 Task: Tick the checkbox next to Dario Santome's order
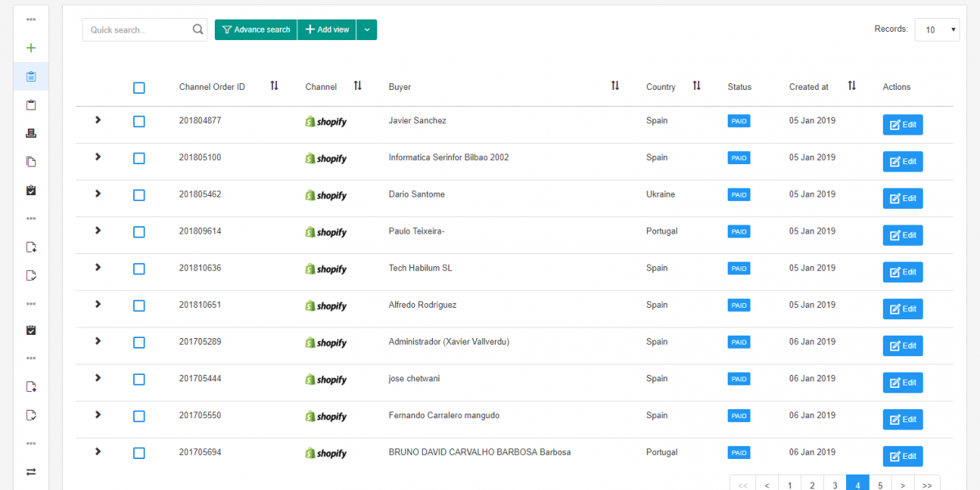(x=139, y=194)
